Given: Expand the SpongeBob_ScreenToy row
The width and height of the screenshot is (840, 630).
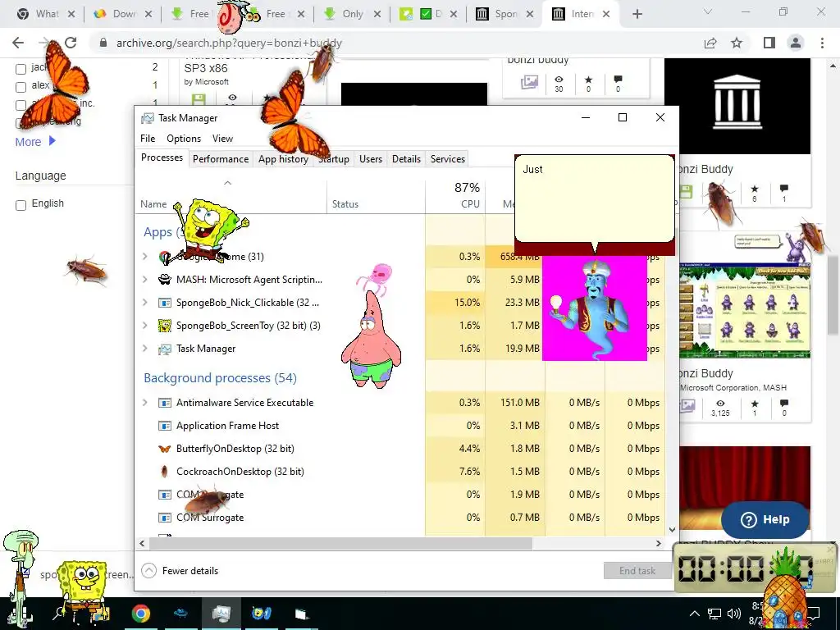Looking at the screenshot, I should pyautogui.click(x=144, y=326).
